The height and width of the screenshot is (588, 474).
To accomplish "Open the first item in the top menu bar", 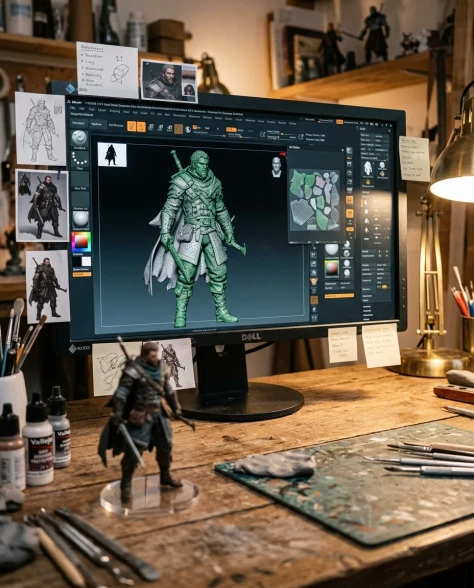I will [74, 108].
